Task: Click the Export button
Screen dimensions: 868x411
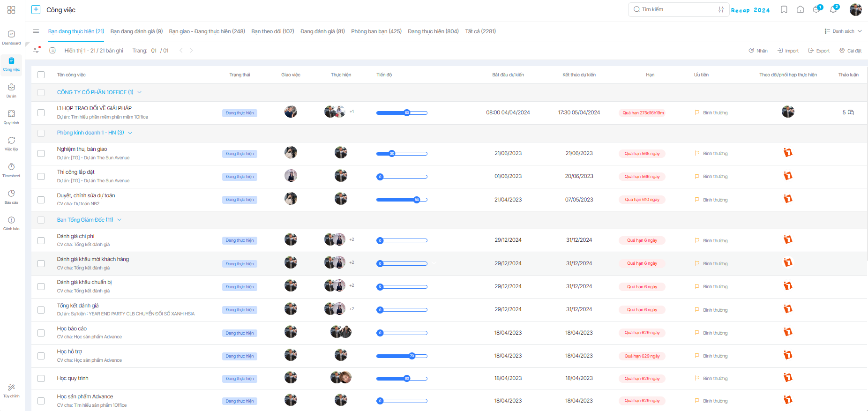Action: click(x=819, y=51)
